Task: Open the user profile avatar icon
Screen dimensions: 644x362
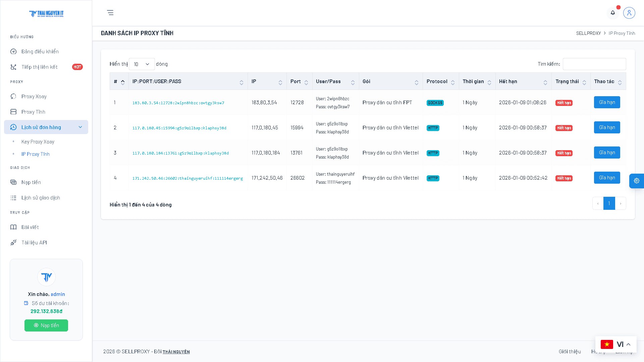Action: tap(629, 13)
